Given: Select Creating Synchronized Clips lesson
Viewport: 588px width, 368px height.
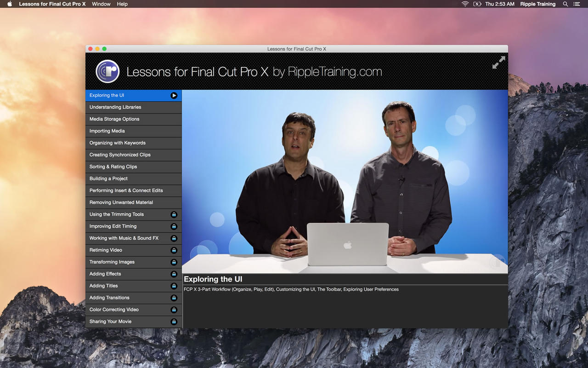Looking at the screenshot, I should click(134, 155).
